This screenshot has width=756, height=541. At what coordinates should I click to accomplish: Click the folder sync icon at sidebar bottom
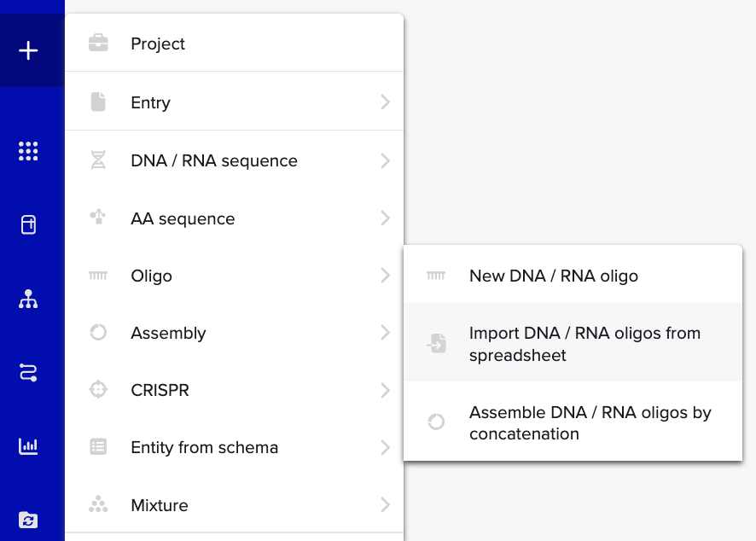(29, 519)
